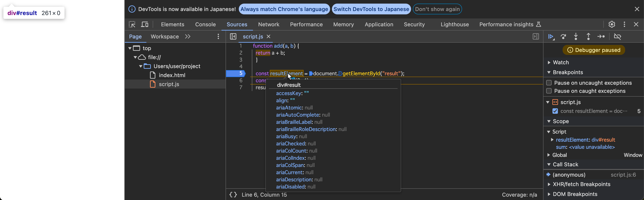Toggle the device toolbar icon
Screen dimensions: 644x200
[145, 24]
